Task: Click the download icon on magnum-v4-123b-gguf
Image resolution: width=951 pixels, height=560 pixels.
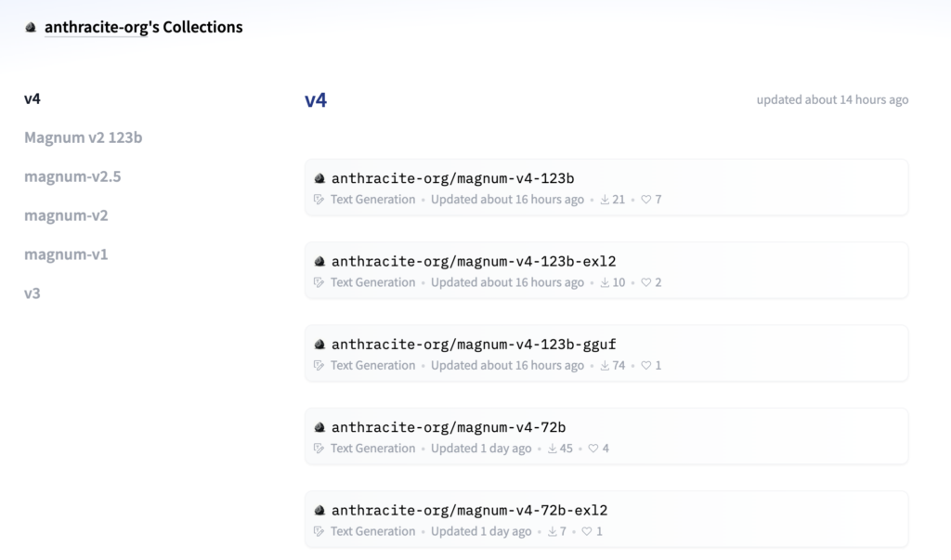Action: [x=603, y=365]
